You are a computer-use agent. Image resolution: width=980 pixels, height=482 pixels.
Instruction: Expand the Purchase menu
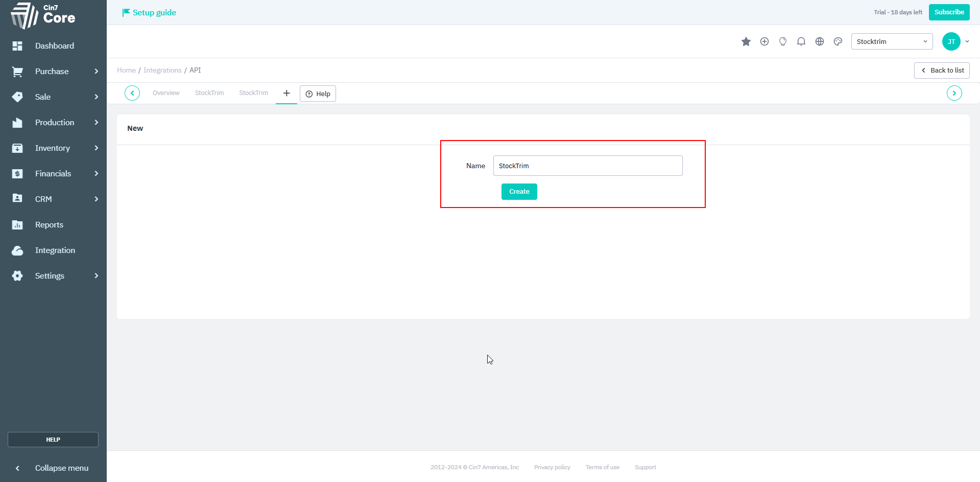pyautogui.click(x=53, y=72)
